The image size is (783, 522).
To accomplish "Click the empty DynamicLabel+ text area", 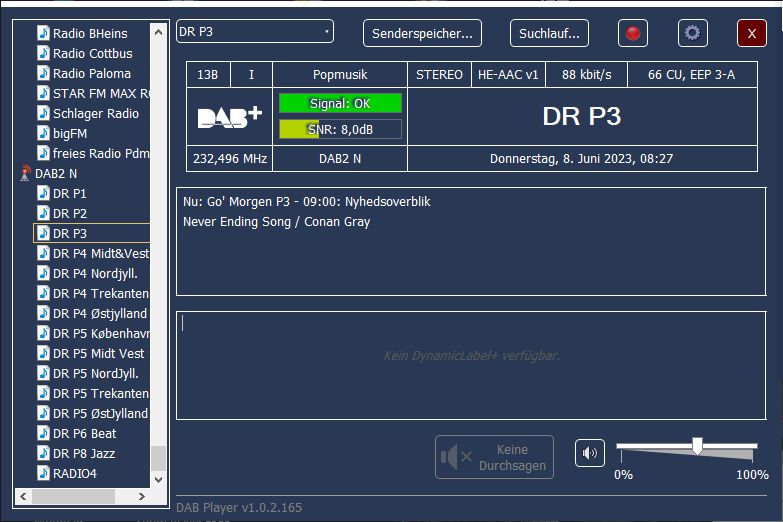I will [x=470, y=365].
